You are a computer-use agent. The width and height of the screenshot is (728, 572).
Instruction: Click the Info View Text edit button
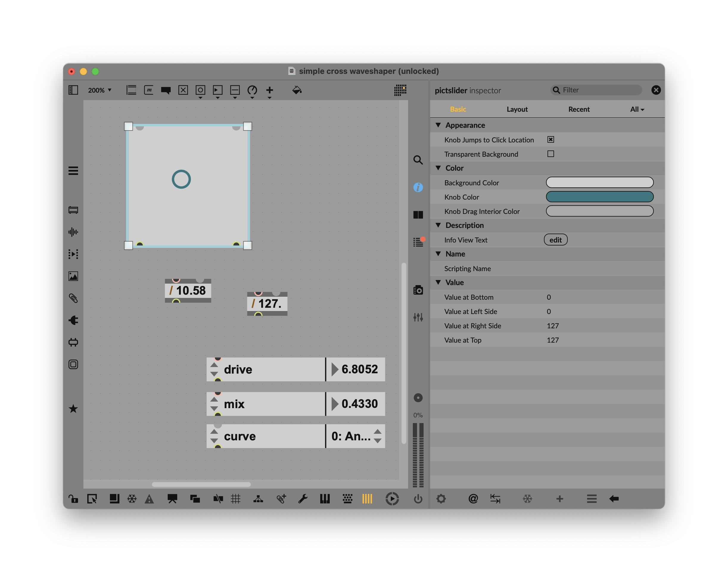[x=555, y=240]
